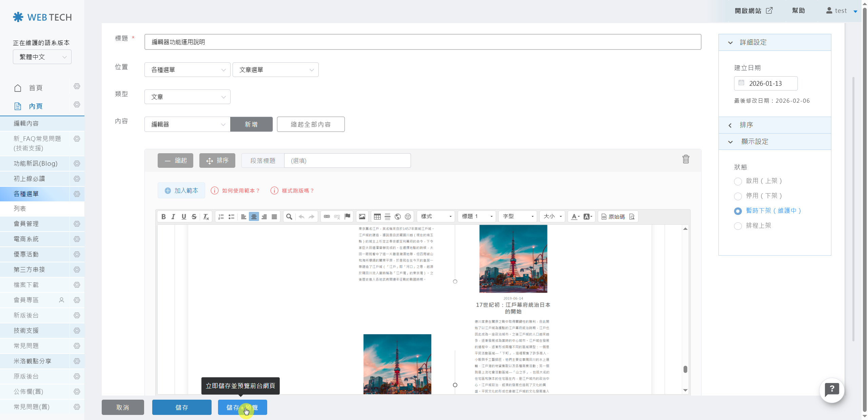Open the 類型 dropdown showing 文章
This screenshot has height=420, width=868.
tap(187, 97)
